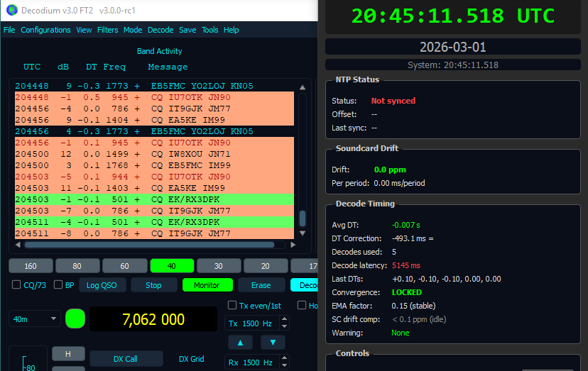Open the Configurations menu
Viewport: 588px width, 371px height.
(45, 30)
